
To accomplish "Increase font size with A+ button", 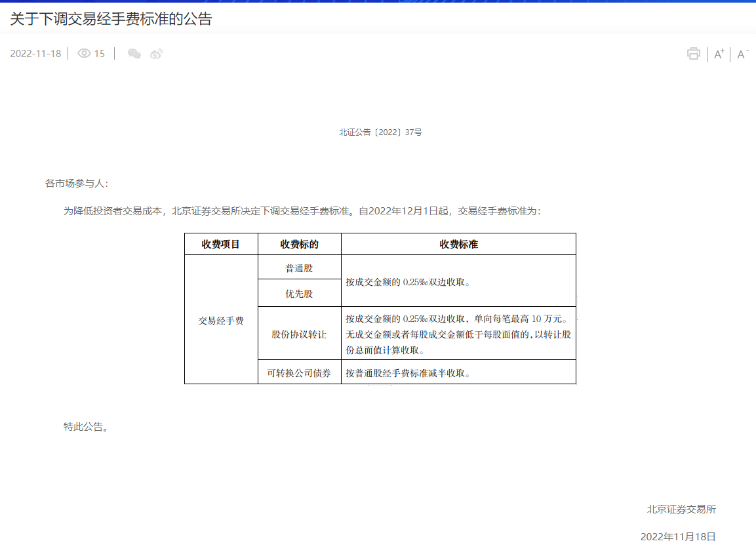I will 719,54.
